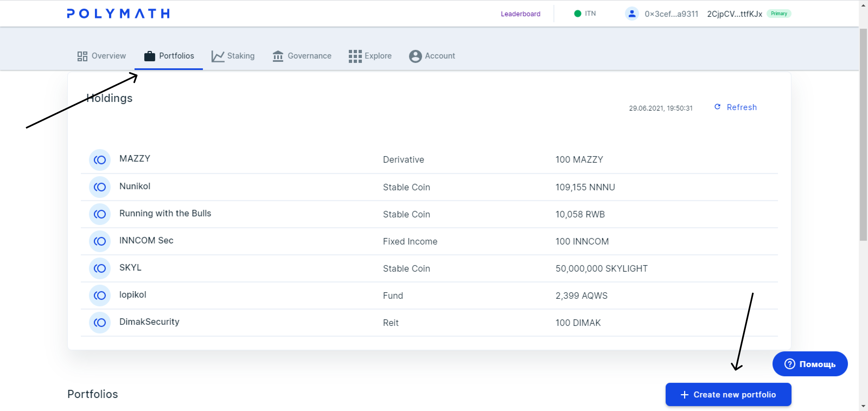The height and width of the screenshot is (411, 868).
Task: Click the 2CjpCV...ttfKJx primary key address
Action: tap(735, 14)
